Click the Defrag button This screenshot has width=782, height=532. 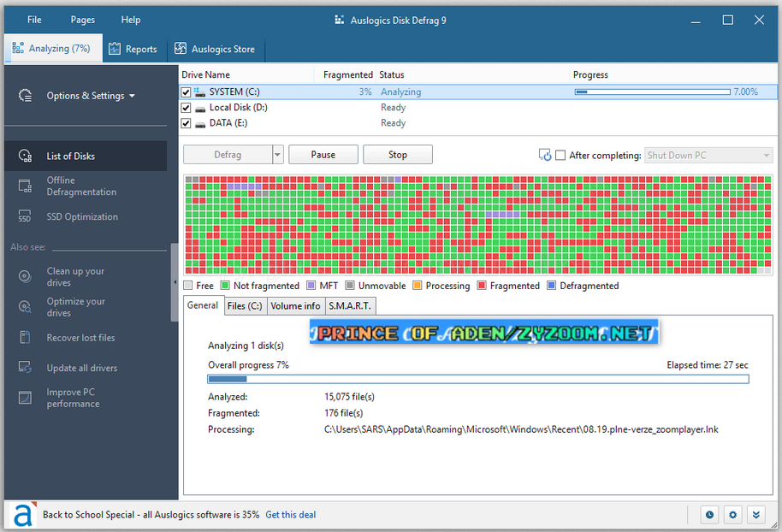click(x=228, y=155)
